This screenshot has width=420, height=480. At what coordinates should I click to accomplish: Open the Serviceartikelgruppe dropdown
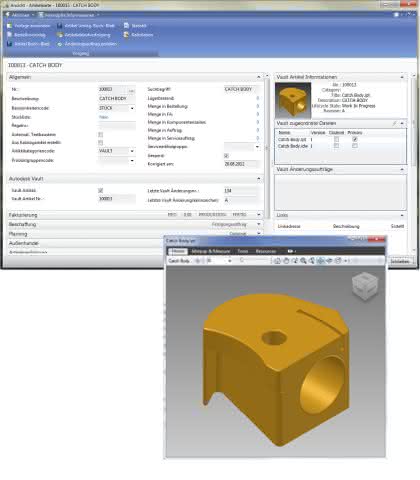(x=257, y=146)
